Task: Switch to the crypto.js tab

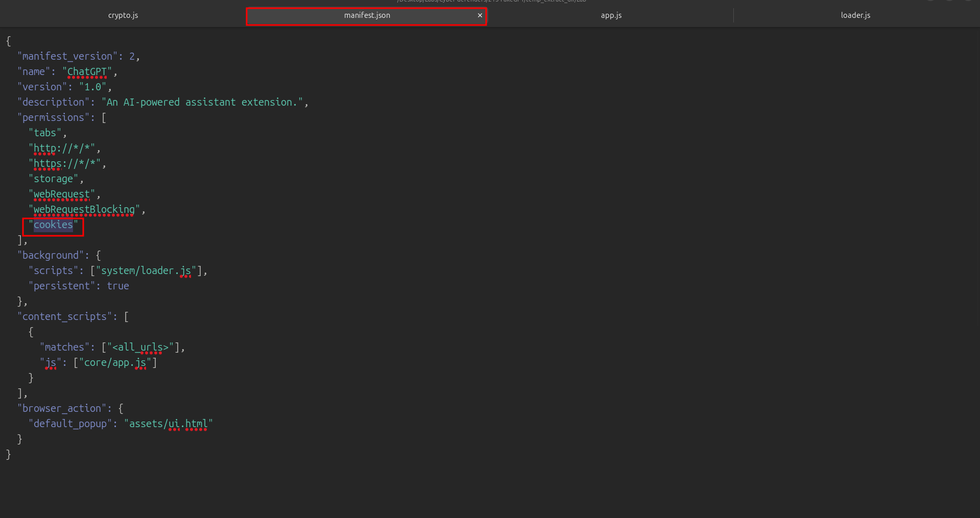Action: (x=123, y=15)
